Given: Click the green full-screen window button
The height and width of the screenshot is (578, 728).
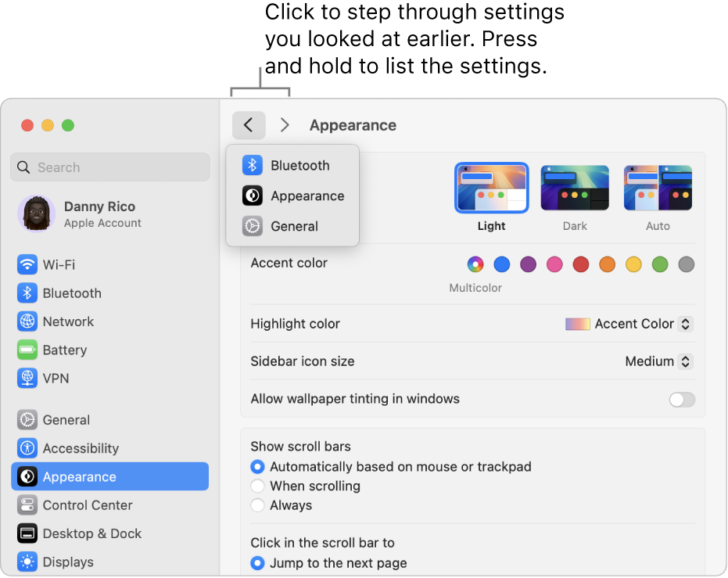Looking at the screenshot, I should click(68, 125).
